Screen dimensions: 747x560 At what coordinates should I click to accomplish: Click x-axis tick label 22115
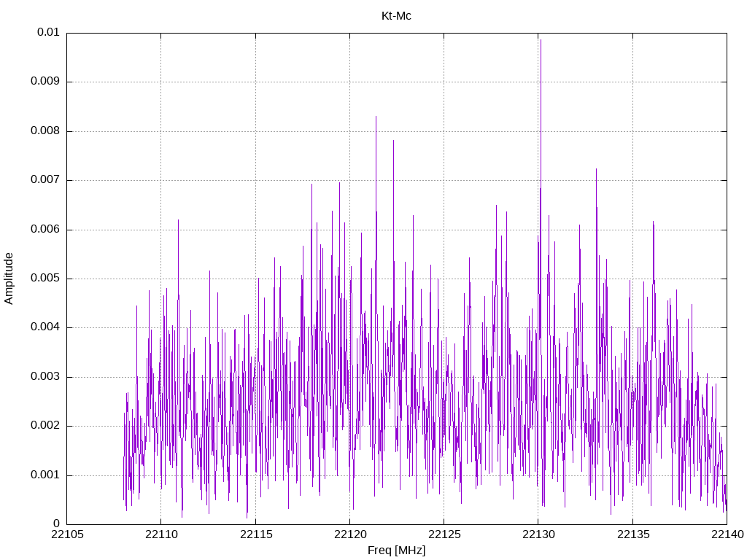click(256, 534)
